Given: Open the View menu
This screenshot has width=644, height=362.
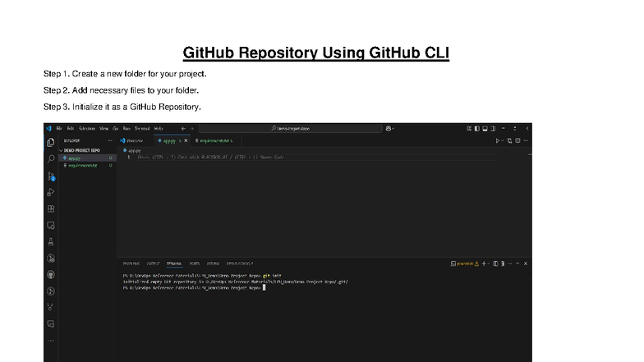Looking at the screenshot, I should [x=103, y=128].
